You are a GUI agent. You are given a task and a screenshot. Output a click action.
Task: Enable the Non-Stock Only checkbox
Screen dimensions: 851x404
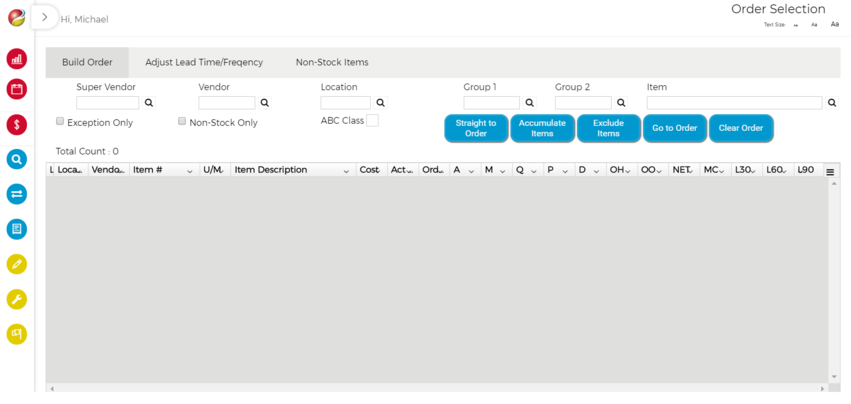(x=182, y=121)
